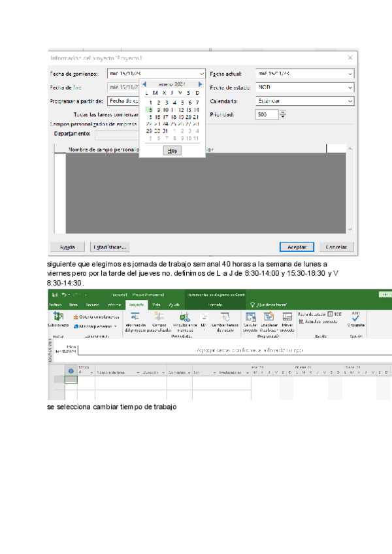392x554 pixels.
Task: Click the Campos personalizados ribbon icon
Action: click(159, 318)
